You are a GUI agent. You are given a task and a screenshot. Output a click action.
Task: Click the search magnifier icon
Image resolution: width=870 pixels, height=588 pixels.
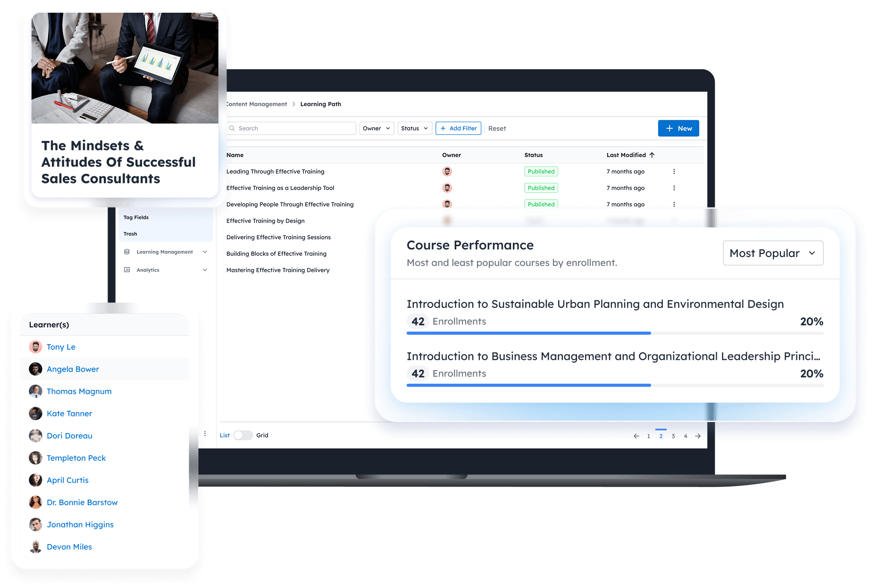coord(232,128)
